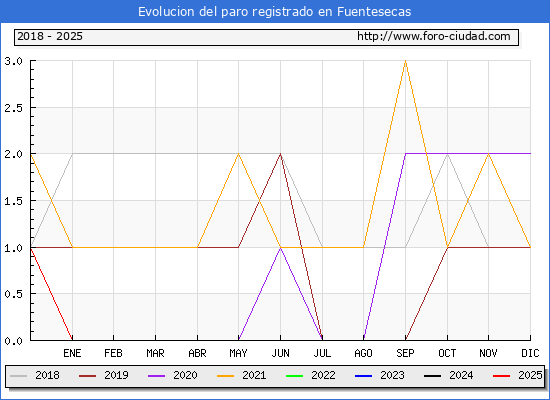Image resolution: width=550 pixels, height=400 pixels.
Task: Click the black 2024 legend color line
Action: click(432, 376)
